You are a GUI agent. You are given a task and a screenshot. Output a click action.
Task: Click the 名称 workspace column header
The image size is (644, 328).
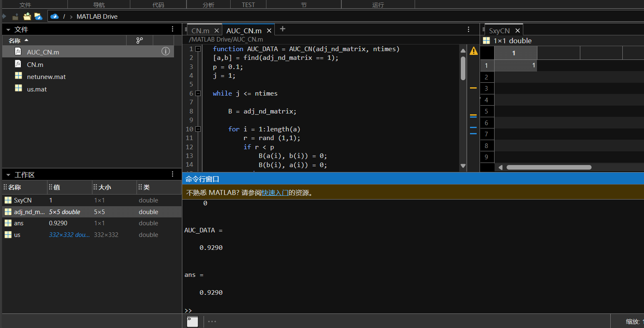[25, 187]
